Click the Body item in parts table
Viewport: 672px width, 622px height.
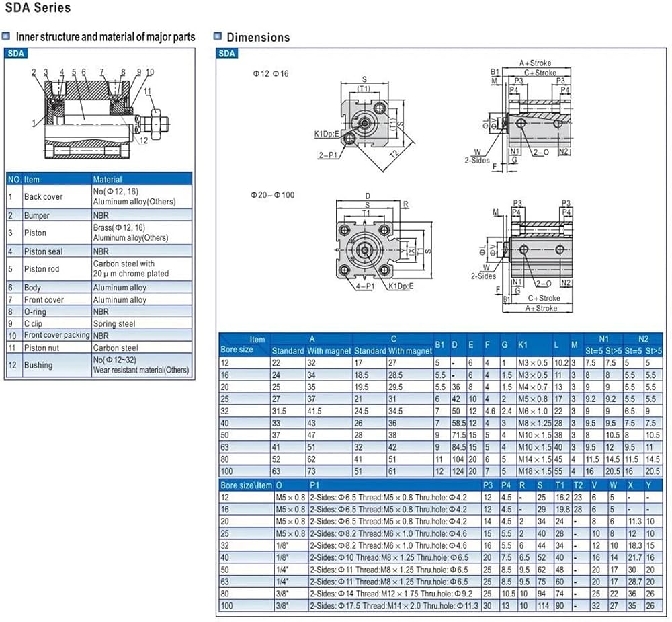point(32,287)
